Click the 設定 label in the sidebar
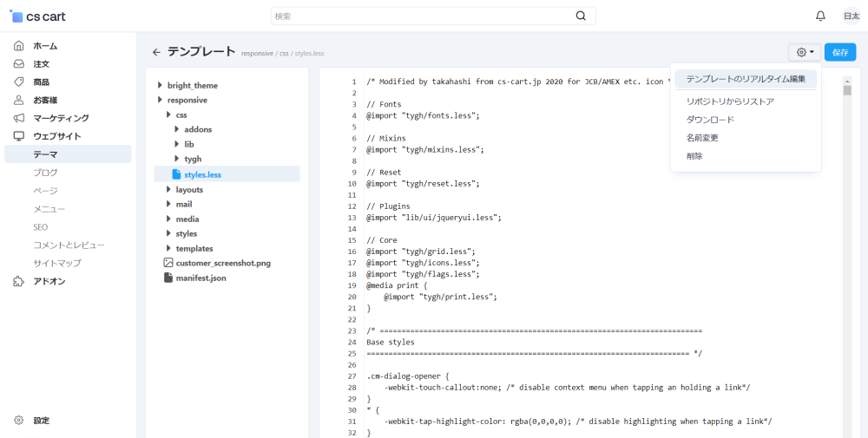Viewport: 868px width, 438px height. click(42, 421)
